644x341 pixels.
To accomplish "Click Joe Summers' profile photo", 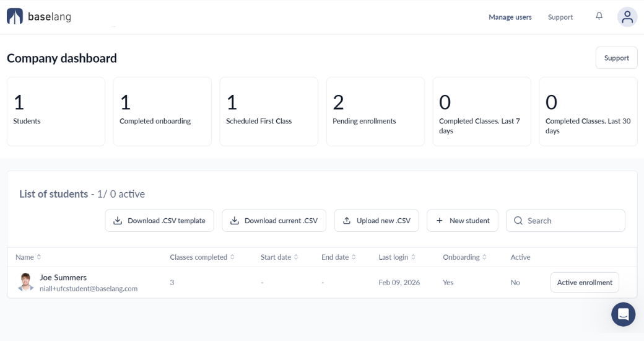I will point(25,282).
